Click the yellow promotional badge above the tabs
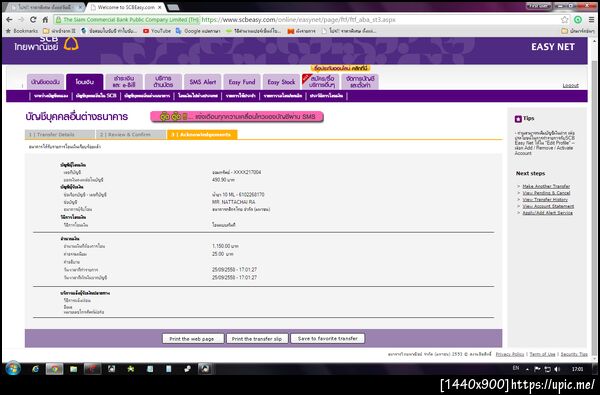 pos(340,69)
